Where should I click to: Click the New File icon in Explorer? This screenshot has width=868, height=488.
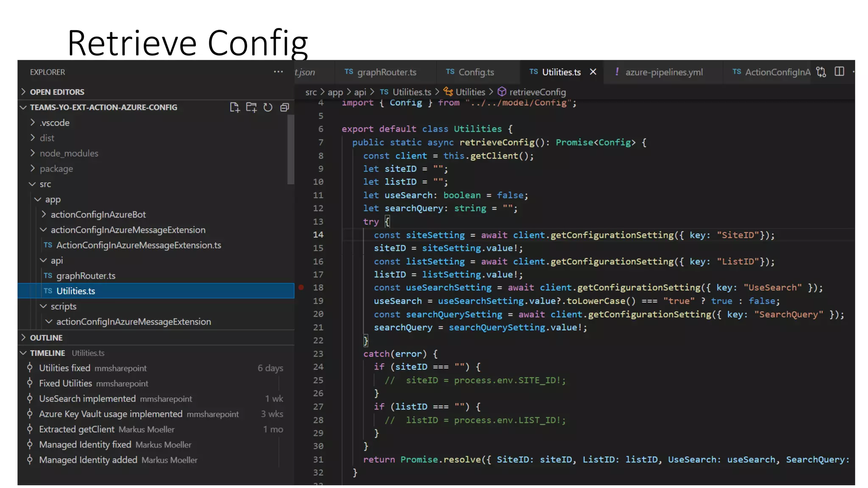(x=234, y=107)
